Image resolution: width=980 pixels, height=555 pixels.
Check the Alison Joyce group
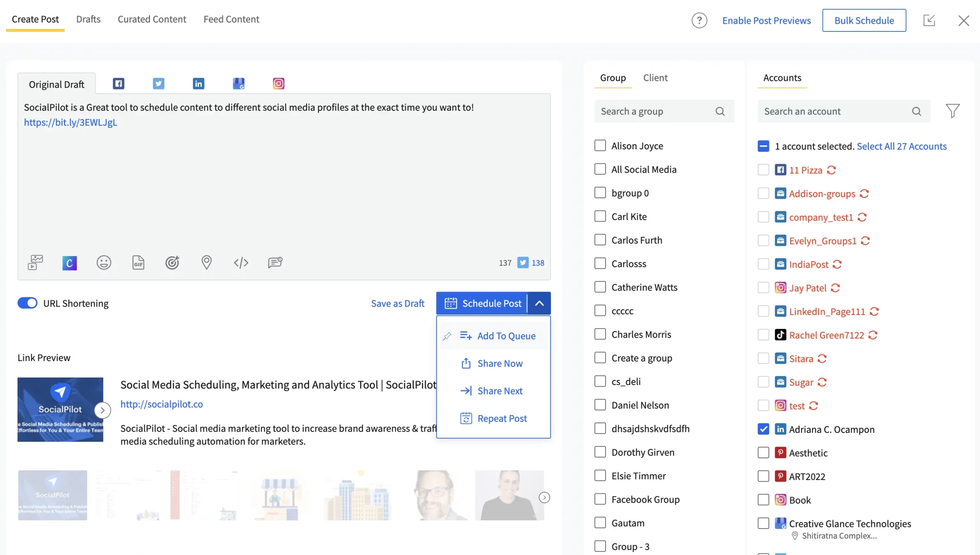click(x=600, y=145)
